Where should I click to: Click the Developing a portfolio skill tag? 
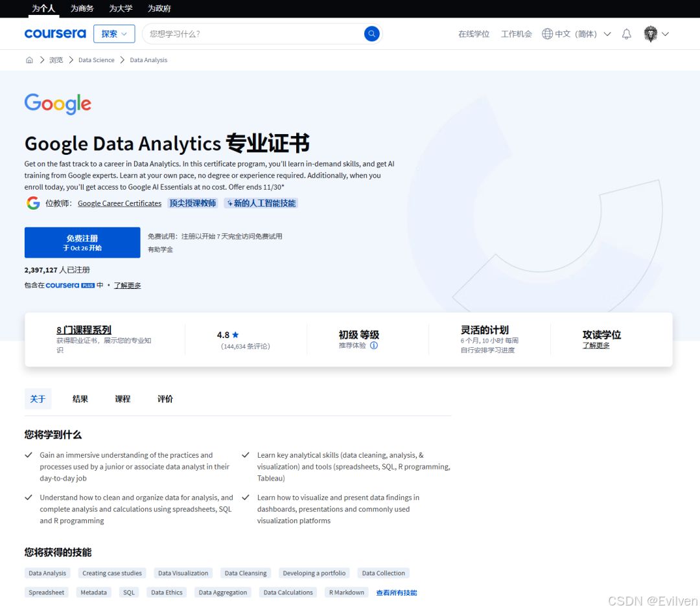314,573
